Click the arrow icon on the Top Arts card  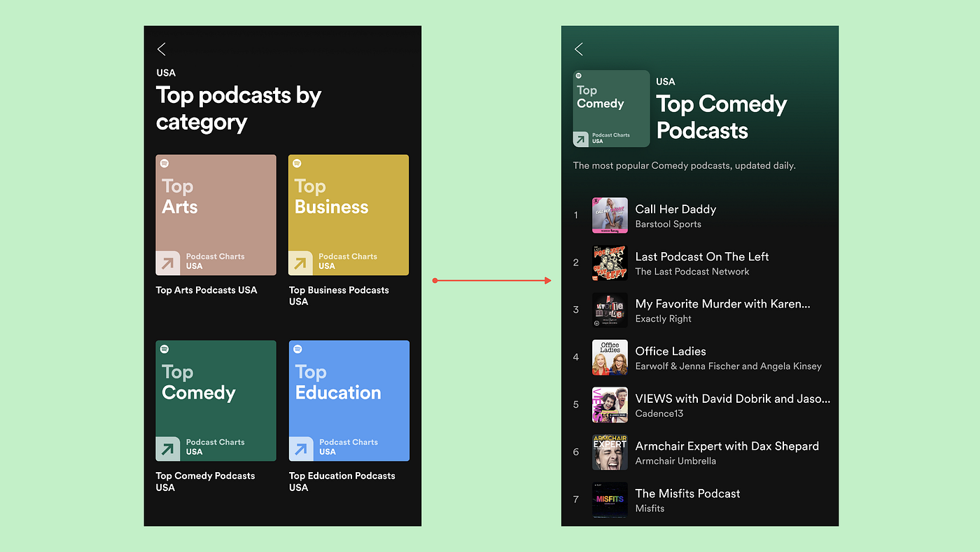167,263
